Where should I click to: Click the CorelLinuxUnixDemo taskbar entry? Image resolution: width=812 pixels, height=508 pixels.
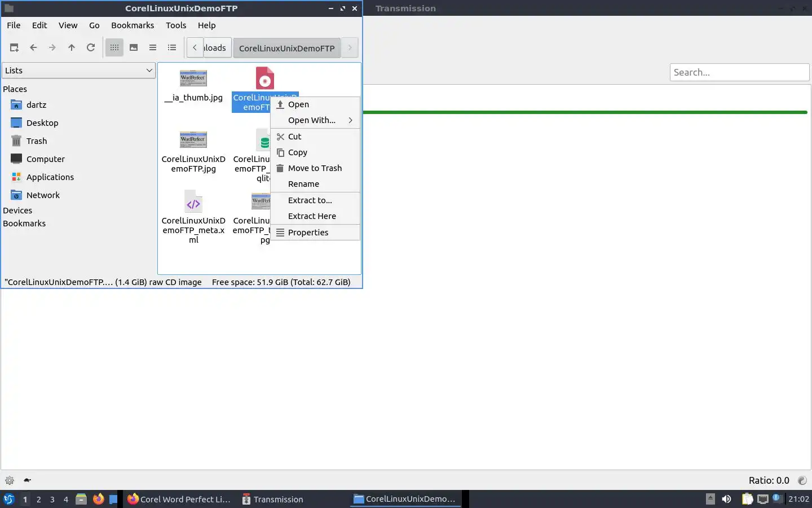pos(405,499)
